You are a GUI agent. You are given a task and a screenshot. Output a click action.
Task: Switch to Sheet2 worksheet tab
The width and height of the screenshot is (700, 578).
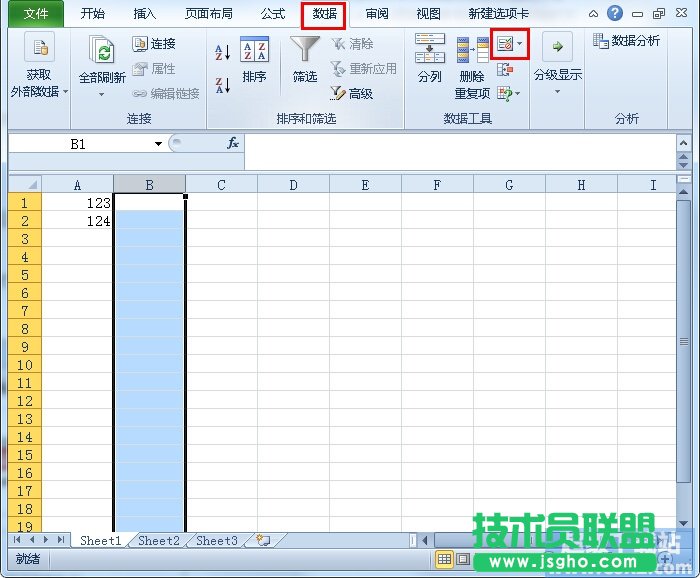159,541
